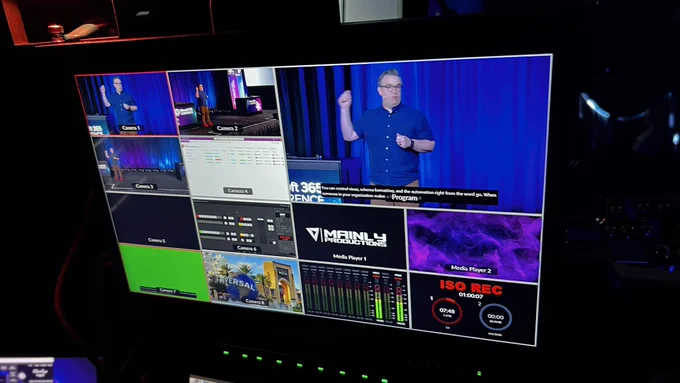
Task: Click the closed caption text in Program
Action: pos(409,195)
